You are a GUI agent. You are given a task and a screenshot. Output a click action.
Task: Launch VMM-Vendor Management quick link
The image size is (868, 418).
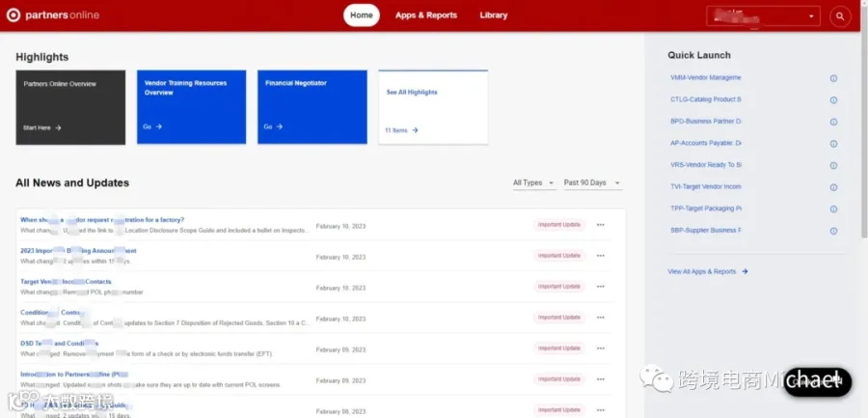click(706, 77)
